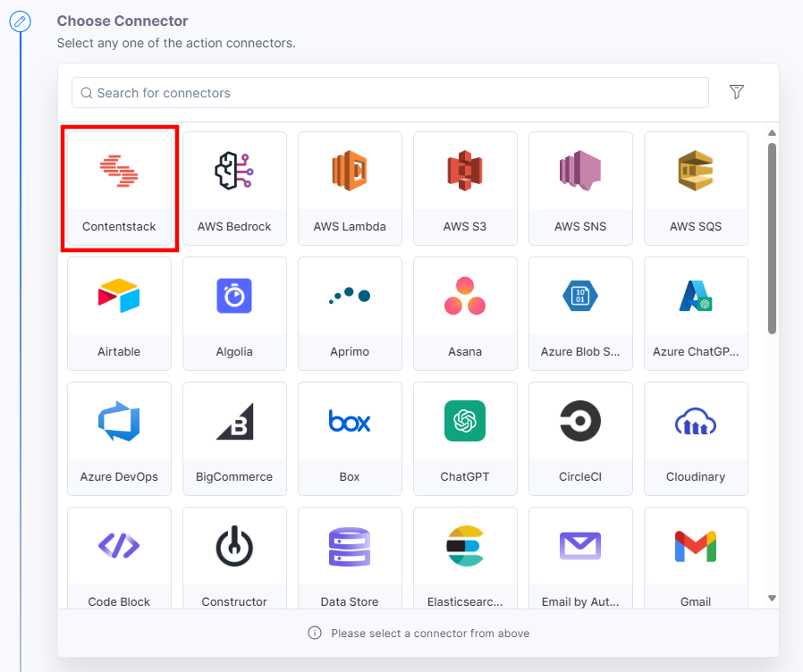Choose the AWS SNS connector
Viewport: 803px width, 672px height.
pyautogui.click(x=581, y=189)
